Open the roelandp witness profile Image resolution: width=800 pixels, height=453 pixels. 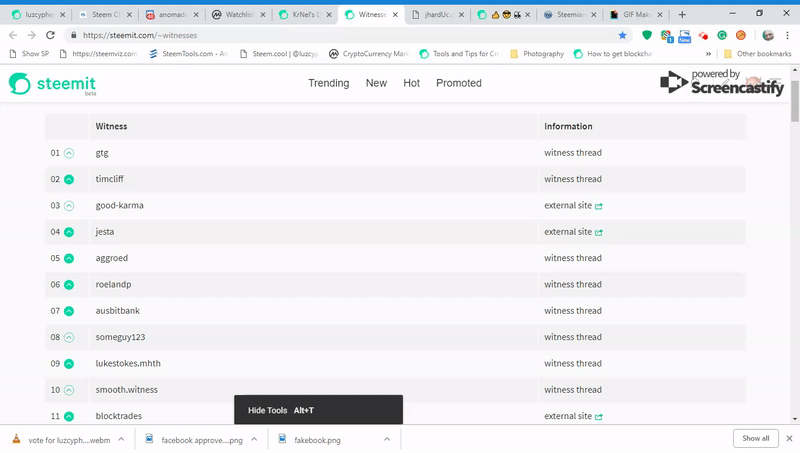[x=113, y=284]
